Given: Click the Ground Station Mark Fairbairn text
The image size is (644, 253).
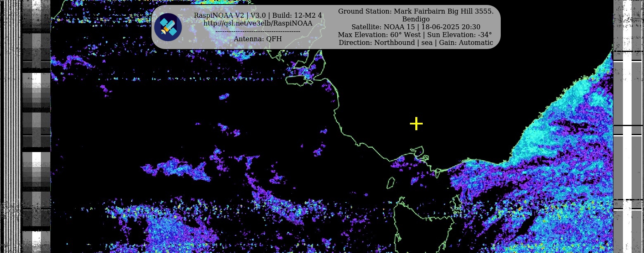Looking at the screenshot, I should (415, 11).
